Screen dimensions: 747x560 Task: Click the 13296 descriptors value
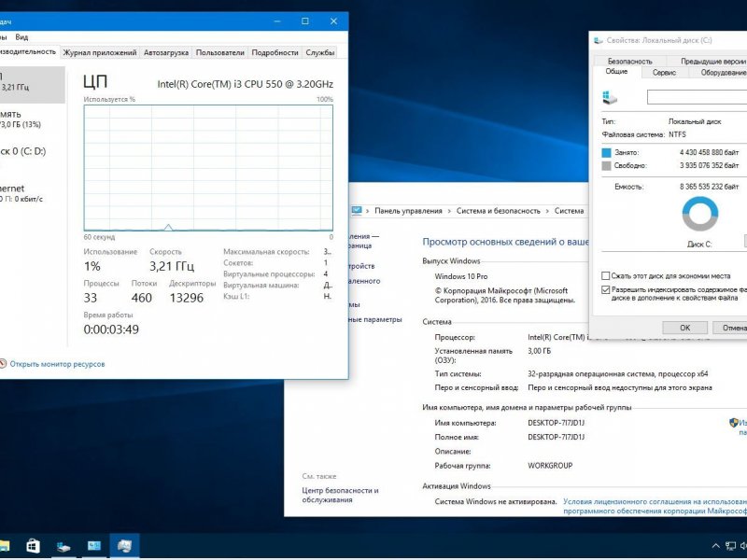click(x=186, y=298)
